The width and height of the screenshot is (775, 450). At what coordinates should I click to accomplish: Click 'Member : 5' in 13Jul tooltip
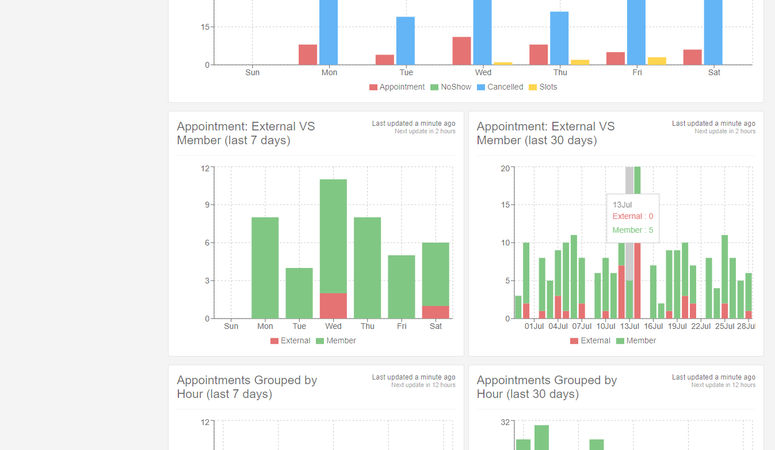pos(633,230)
